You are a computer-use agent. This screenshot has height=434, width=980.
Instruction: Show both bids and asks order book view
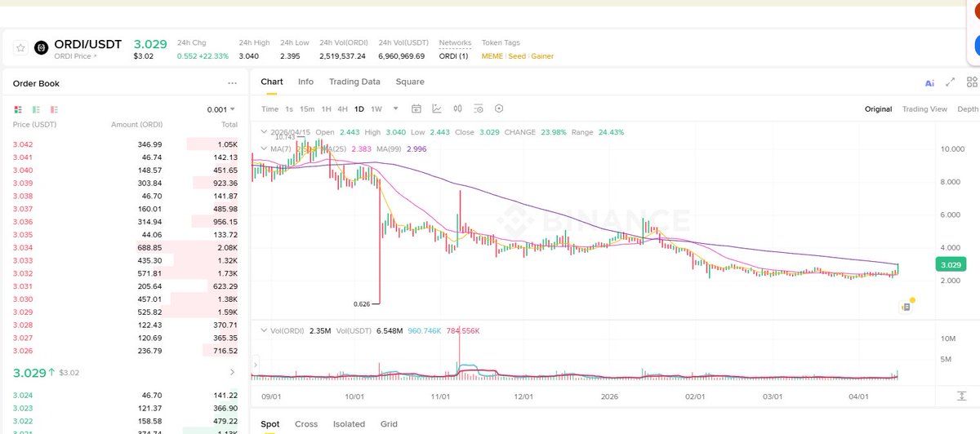20,109
